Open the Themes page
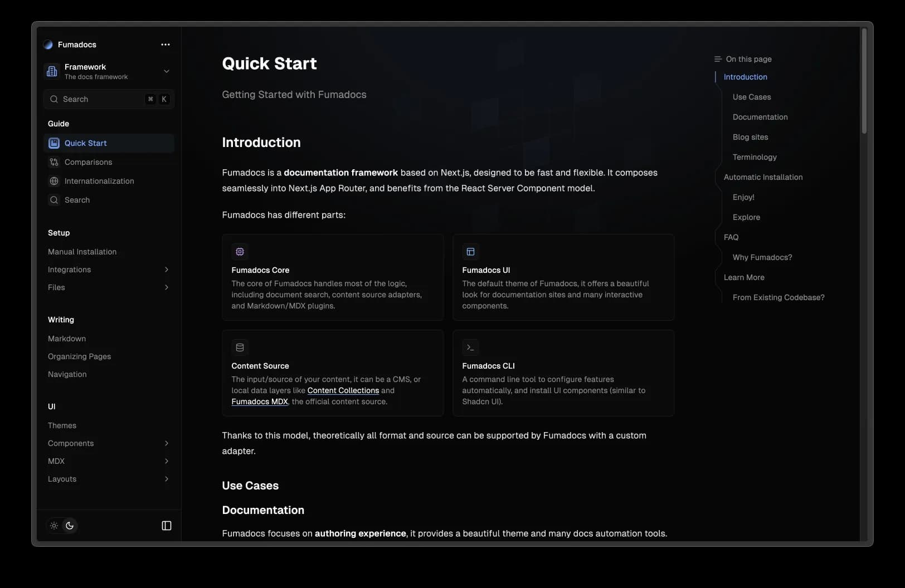The height and width of the screenshot is (588, 905). click(62, 425)
